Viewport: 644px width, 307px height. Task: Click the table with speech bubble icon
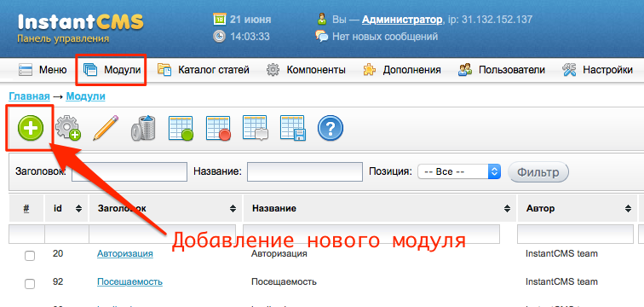tap(256, 128)
